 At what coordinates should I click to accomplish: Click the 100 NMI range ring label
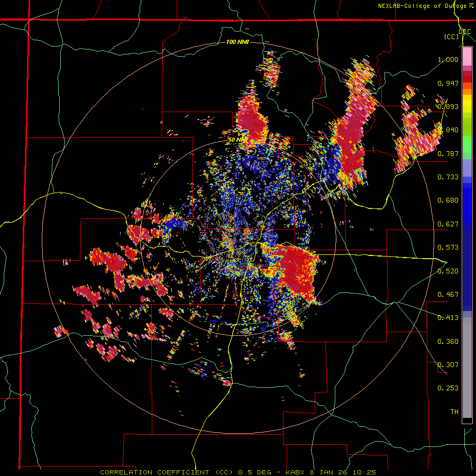(x=237, y=42)
